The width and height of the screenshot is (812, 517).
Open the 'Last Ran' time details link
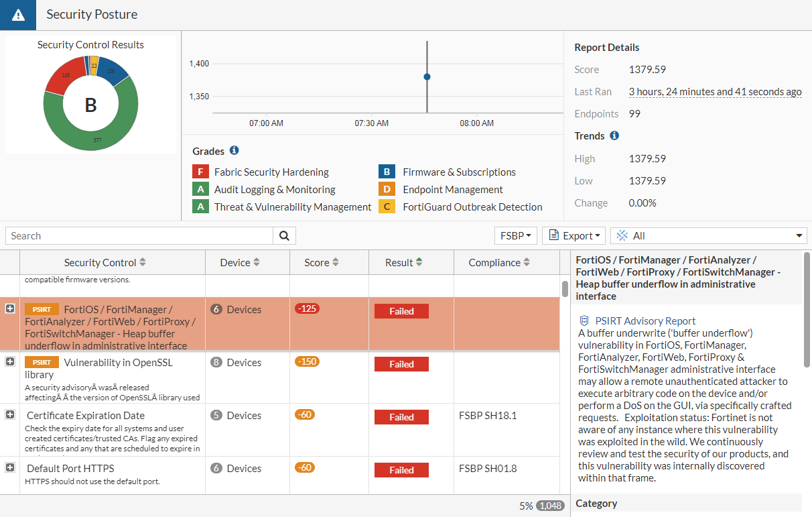point(715,91)
